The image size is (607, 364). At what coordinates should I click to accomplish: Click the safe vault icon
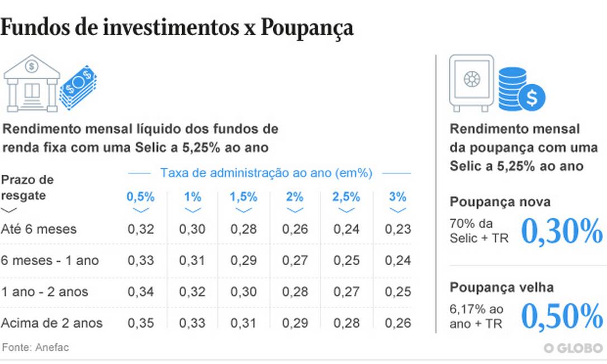pyautogui.click(x=471, y=82)
